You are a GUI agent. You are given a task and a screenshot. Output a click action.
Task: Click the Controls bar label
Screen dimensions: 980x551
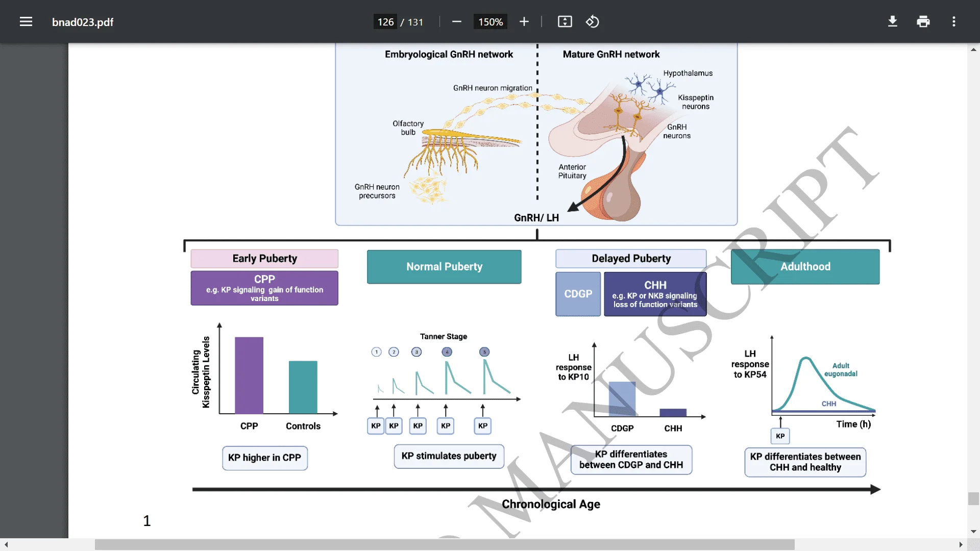click(303, 426)
